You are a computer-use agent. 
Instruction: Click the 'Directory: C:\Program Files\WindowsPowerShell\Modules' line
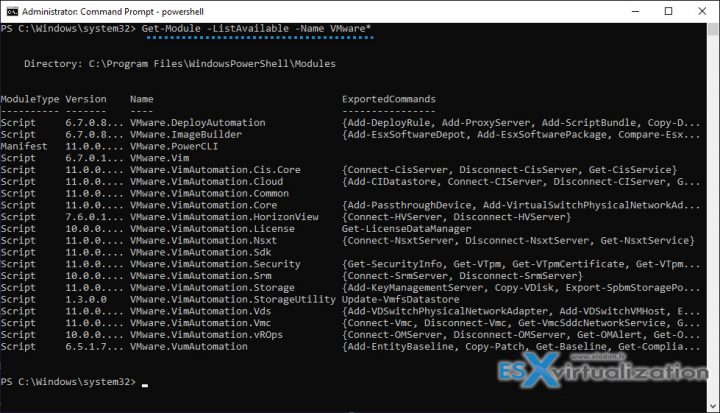[180, 64]
